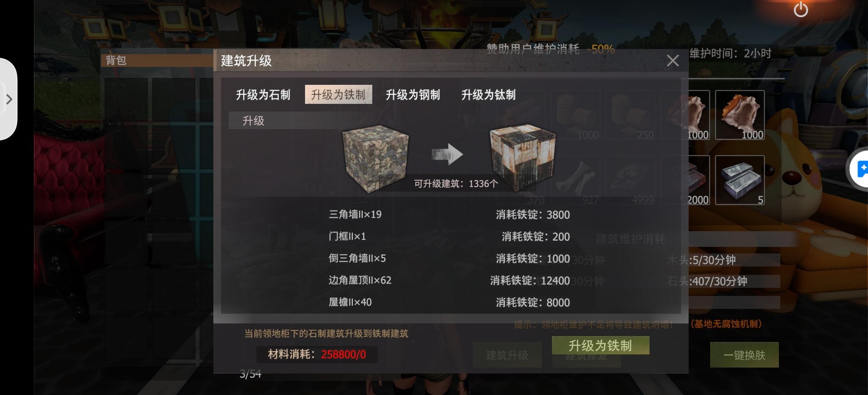The image size is (868, 395).
Task: Click the 材料消耗 258800/0 field
Action: pyautogui.click(x=317, y=354)
